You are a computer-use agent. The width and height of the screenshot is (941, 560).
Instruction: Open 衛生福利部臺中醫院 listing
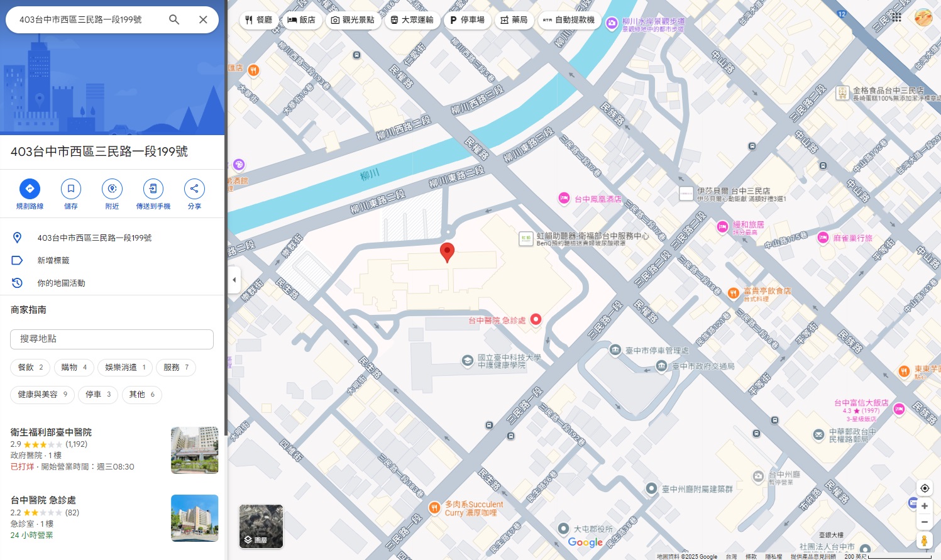tap(51, 432)
